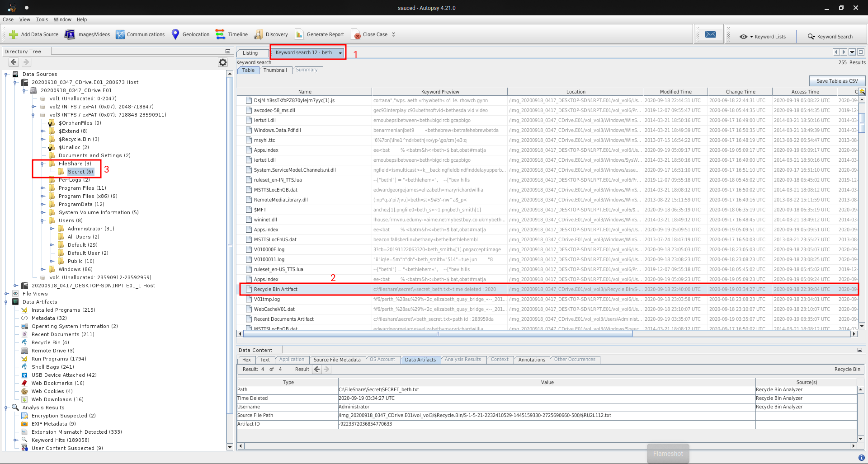Viewport: 868px width, 464px height.
Task: Click the Discovery toolbar icon
Action: pyautogui.click(x=259, y=34)
